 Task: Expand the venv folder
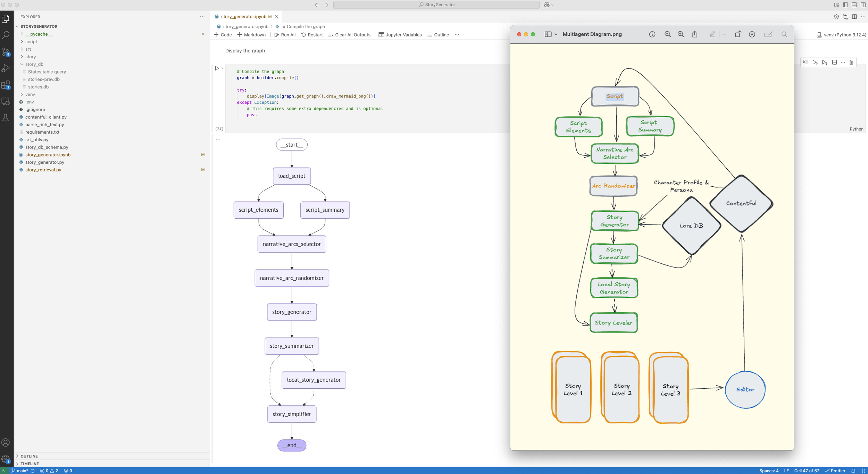(30, 94)
